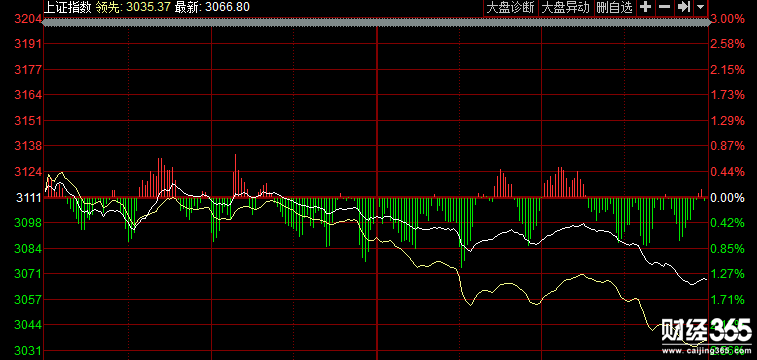This screenshot has width=757, height=360.
Task: Click the arrow-to-bar jump icon
Action: (683, 7)
